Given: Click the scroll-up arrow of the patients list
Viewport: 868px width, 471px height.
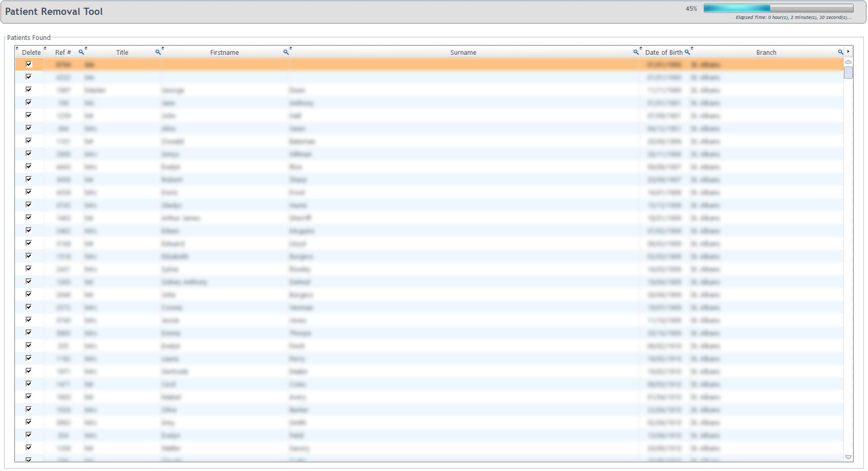Looking at the screenshot, I should (x=848, y=62).
